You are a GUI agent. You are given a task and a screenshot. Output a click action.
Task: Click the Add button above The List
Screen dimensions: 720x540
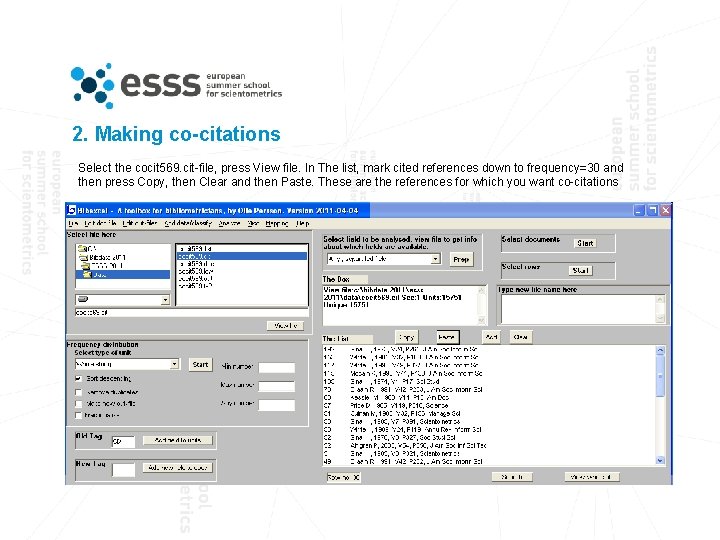(491, 337)
